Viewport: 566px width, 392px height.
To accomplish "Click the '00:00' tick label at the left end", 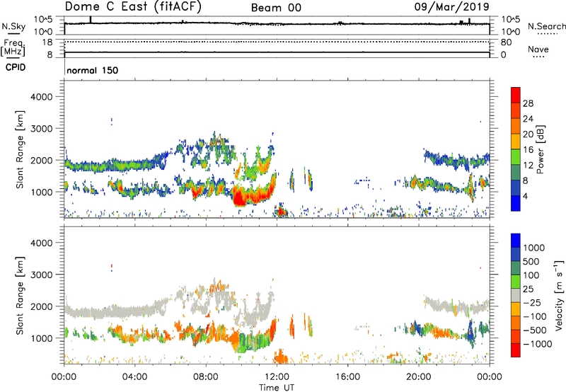I will (64, 377).
